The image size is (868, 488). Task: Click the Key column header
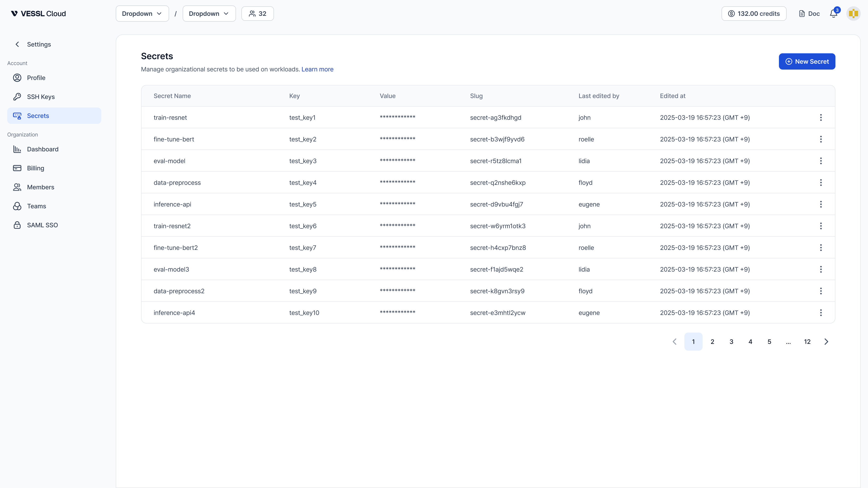[x=295, y=96]
